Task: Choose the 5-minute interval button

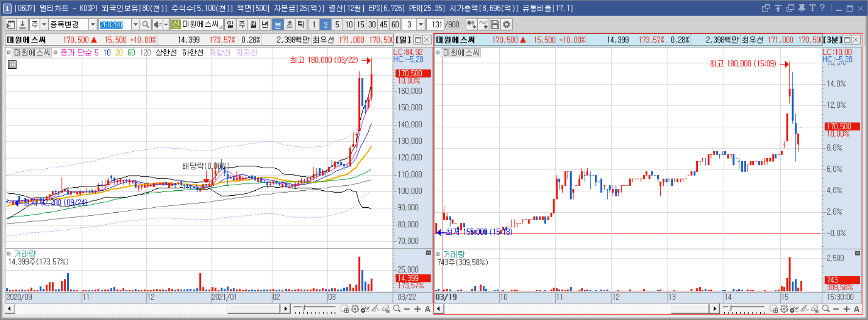Action: tap(337, 24)
